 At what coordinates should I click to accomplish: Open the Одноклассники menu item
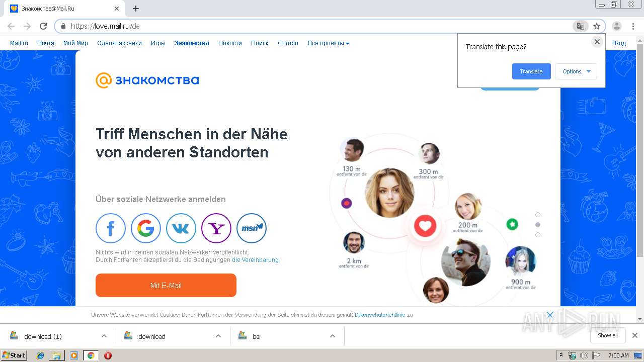[119, 43]
